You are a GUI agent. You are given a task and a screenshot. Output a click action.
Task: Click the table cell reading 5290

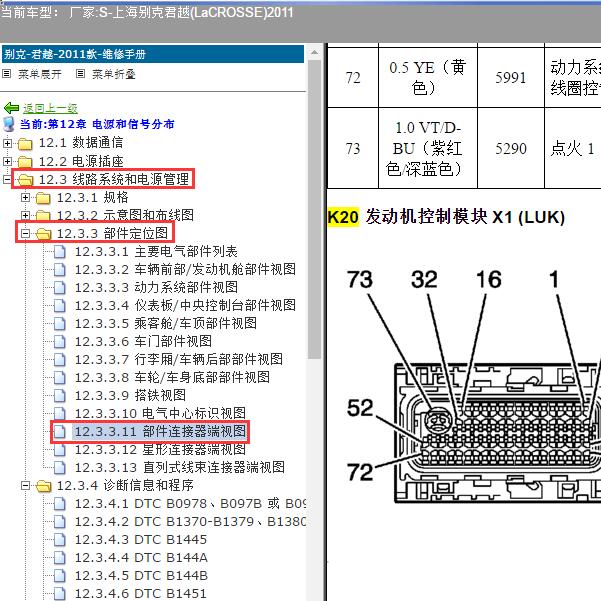(511, 148)
